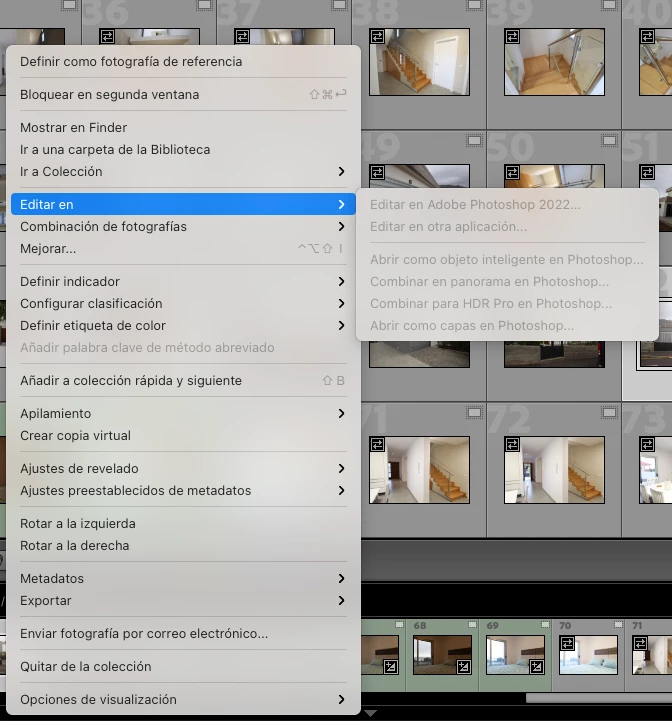Expand the Opciones de visualización submenu
This screenshot has height=721, width=672.
(x=183, y=699)
